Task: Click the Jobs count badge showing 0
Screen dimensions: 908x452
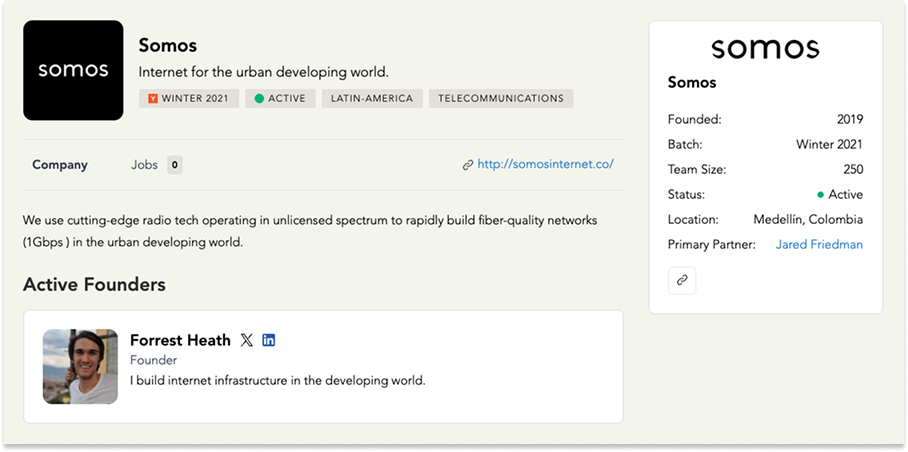Action: point(175,165)
